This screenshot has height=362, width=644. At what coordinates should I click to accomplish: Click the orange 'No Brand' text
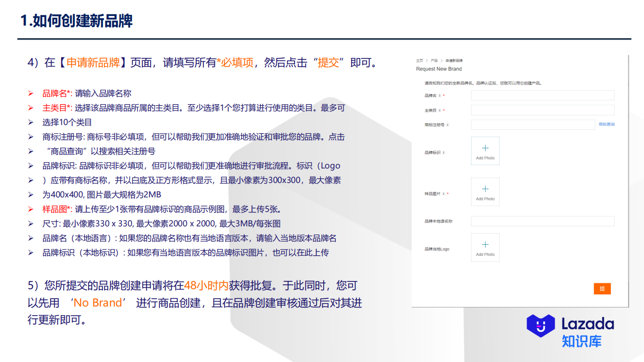[98, 303]
